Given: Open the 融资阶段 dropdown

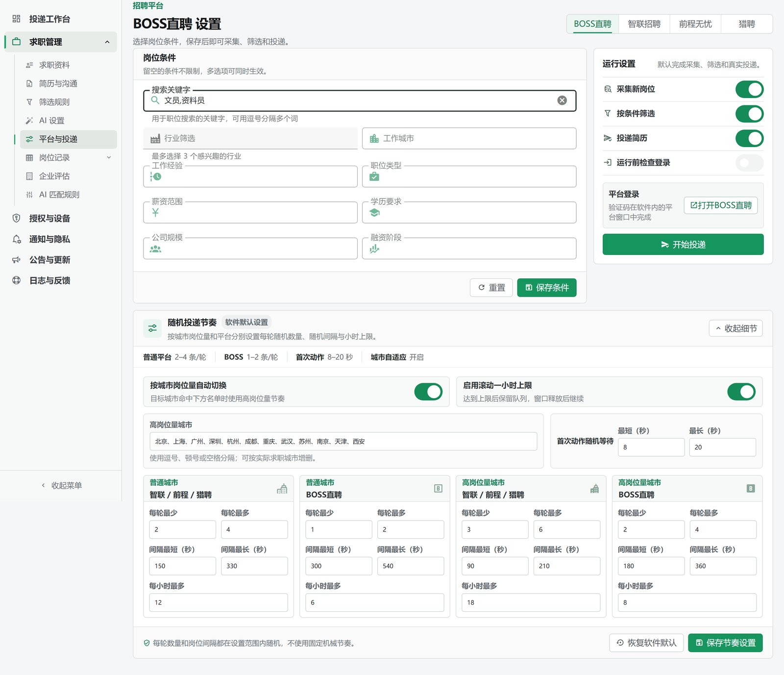Looking at the screenshot, I should (x=469, y=249).
